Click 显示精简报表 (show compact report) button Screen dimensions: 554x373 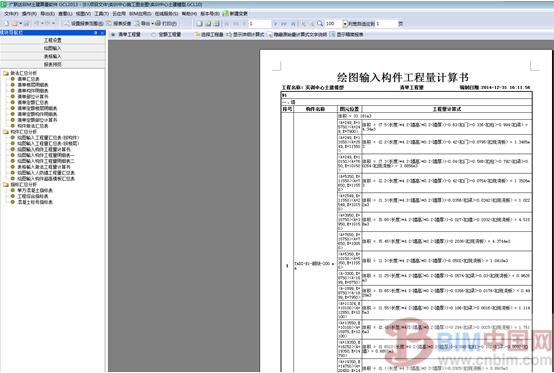[347, 35]
